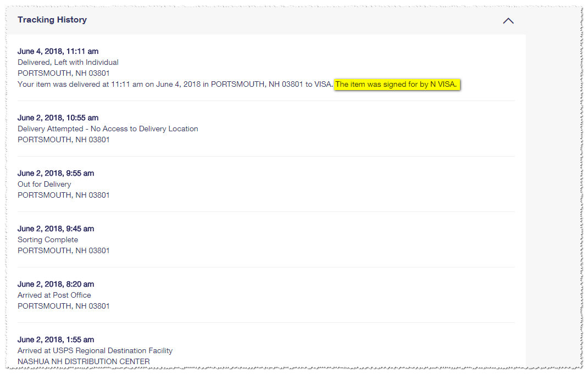
Task: Click the 'Arrived at Post Office' status
Action: [x=54, y=295]
